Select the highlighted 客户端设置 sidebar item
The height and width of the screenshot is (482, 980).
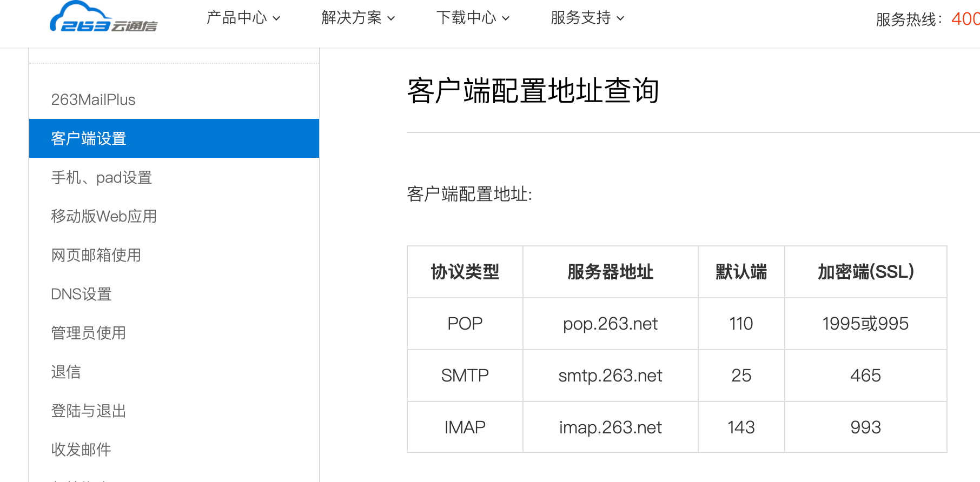tap(174, 138)
